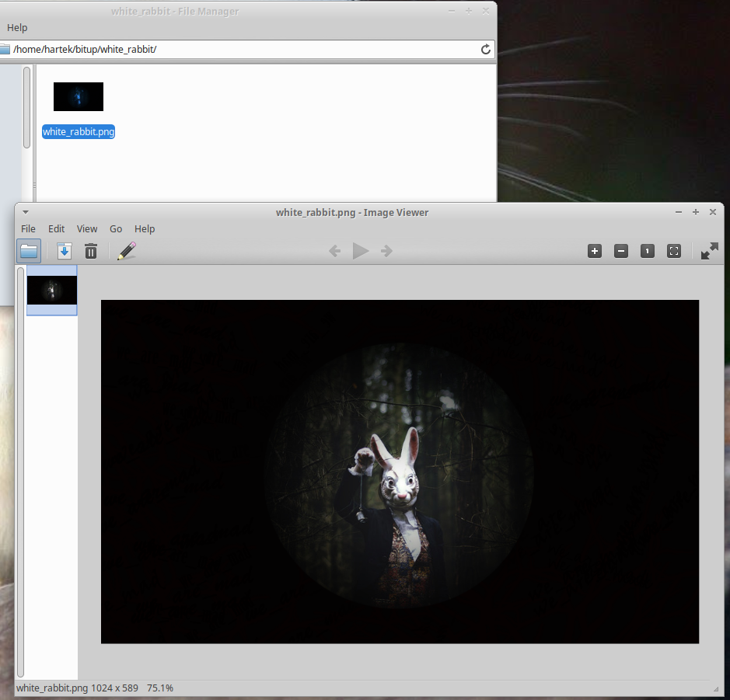The width and height of the screenshot is (730, 700).
Task: Toggle fullscreen mode with the arrows icon
Action: click(x=709, y=251)
